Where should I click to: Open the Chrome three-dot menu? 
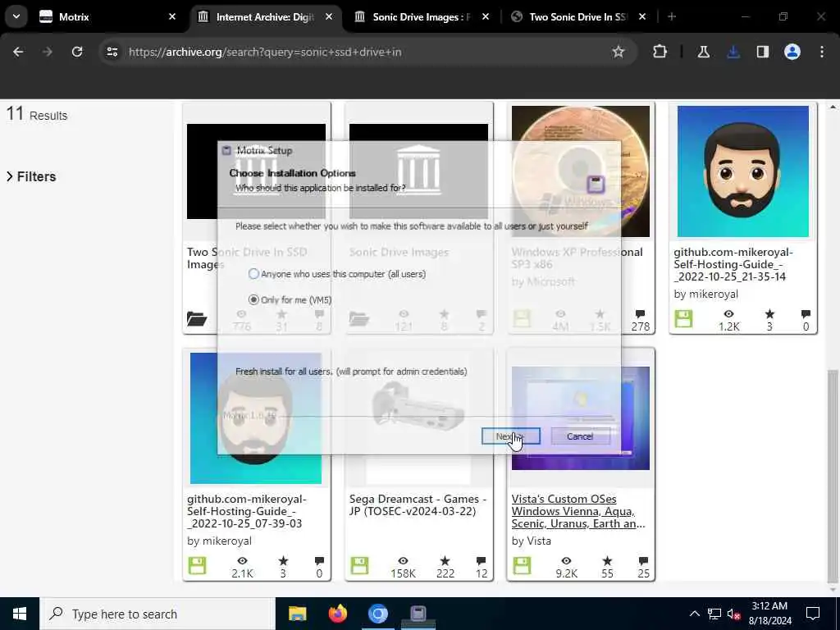coord(822,52)
